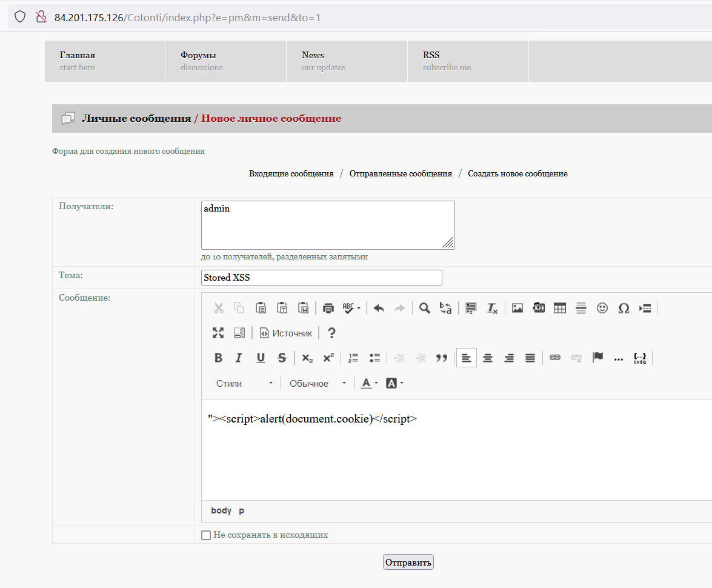Select Justify alignment

[530, 358]
